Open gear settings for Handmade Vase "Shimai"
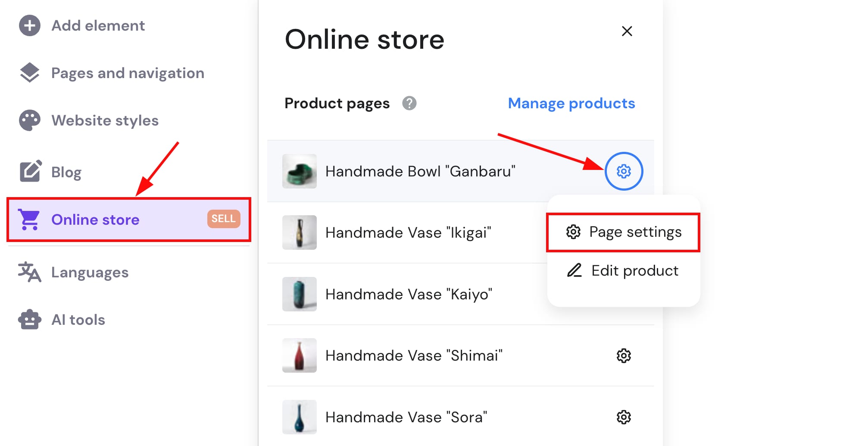Screen dimensions: 868x446 point(623,356)
